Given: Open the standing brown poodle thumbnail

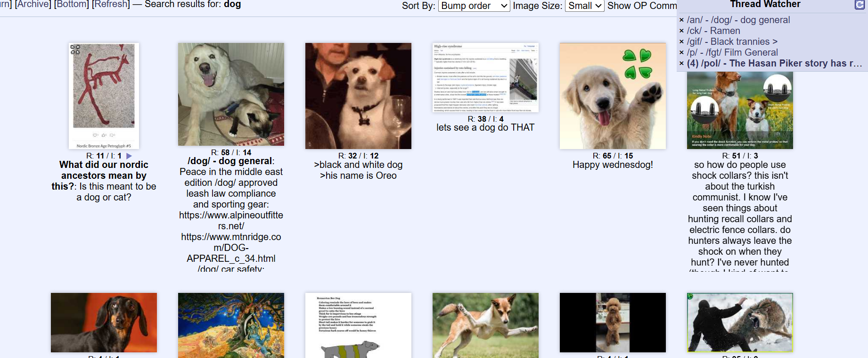Looking at the screenshot, I should click(x=613, y=323).
